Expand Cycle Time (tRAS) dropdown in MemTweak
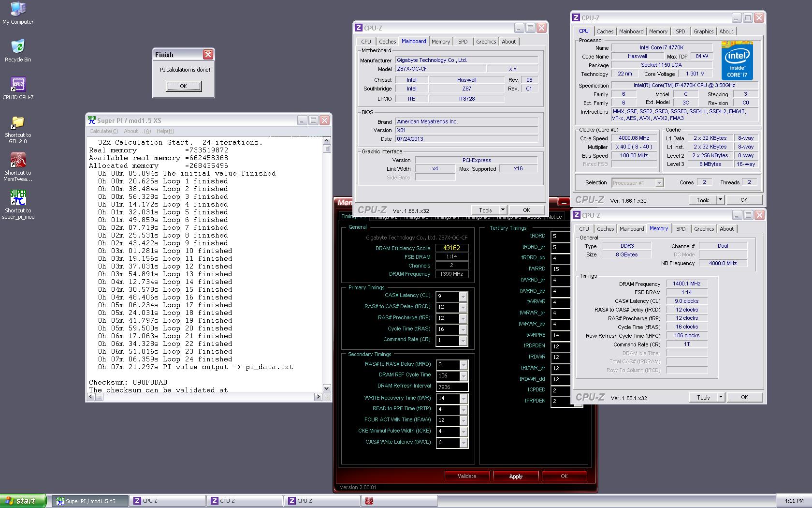This screenshot has height=508, width=812. pos(463,329)
